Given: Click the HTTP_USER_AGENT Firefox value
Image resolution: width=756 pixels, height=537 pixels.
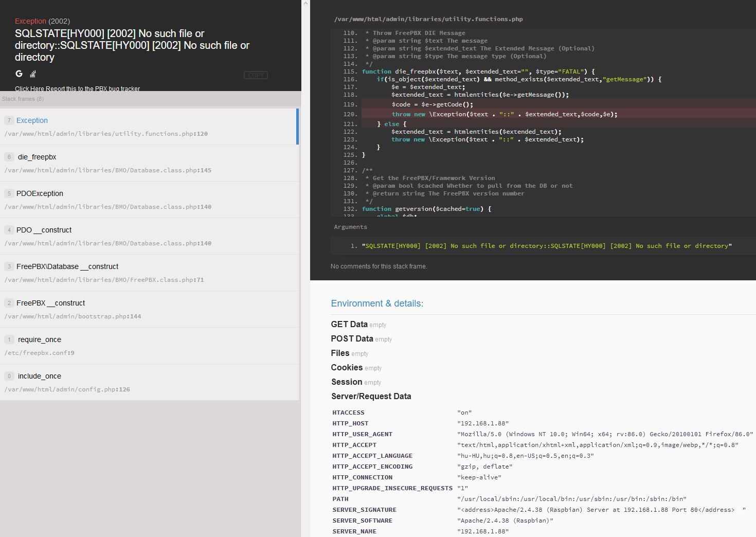Looking at the screenshot, I should coord(605,434).
